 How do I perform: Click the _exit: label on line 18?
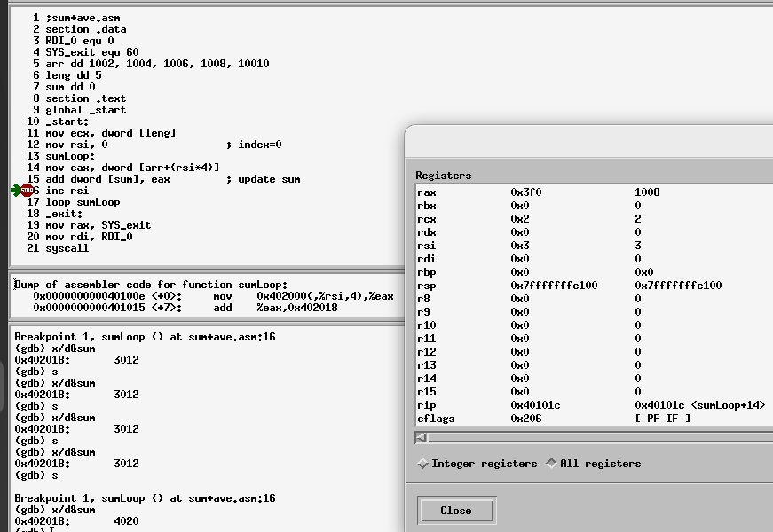64,214
